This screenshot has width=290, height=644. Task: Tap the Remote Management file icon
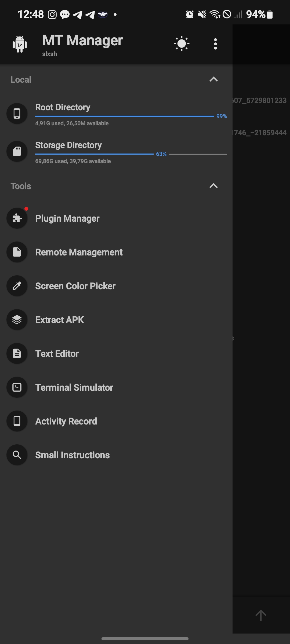[x=17, y=252]
